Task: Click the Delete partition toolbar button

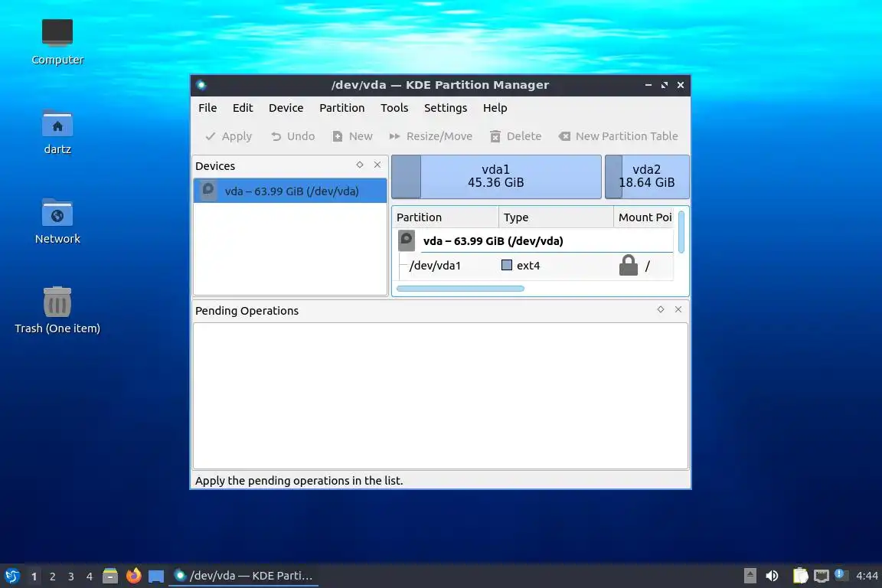Action: (515, 136)
